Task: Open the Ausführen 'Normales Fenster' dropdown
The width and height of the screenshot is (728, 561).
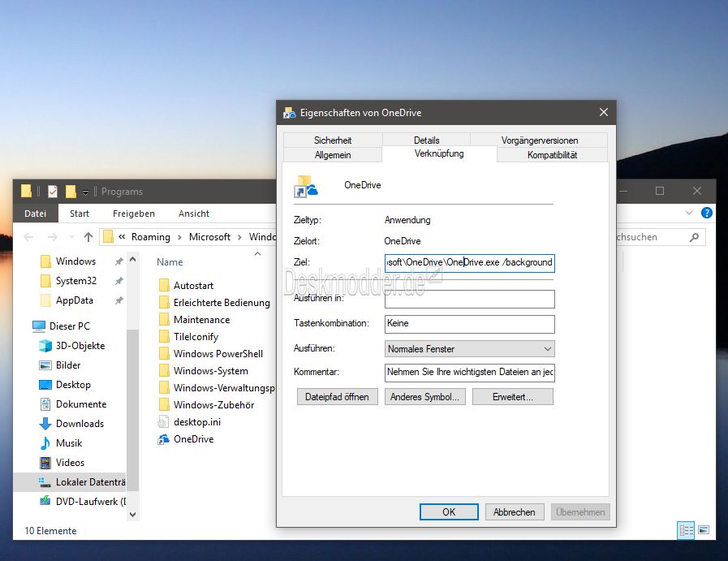Action: coord(547,349)
